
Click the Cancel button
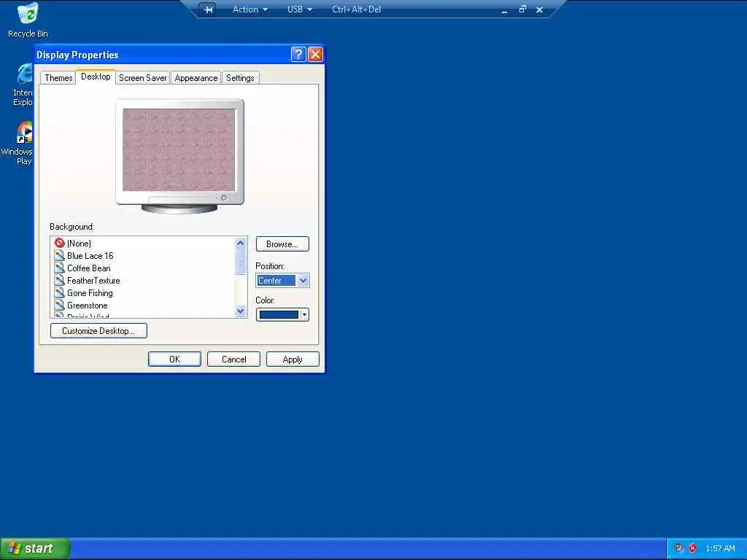pos(233,359)
